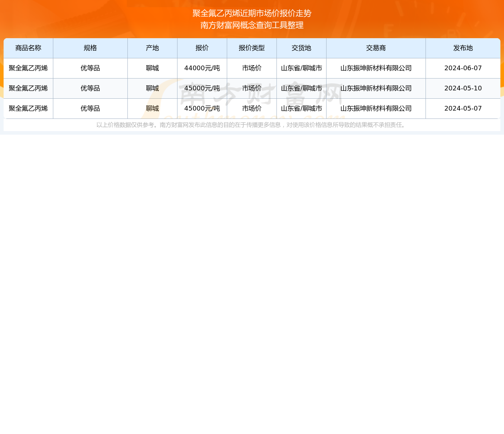The width and height of the screenshot is (504, 434).
Task: Click the 报价 column header
Action: point(202,48)
